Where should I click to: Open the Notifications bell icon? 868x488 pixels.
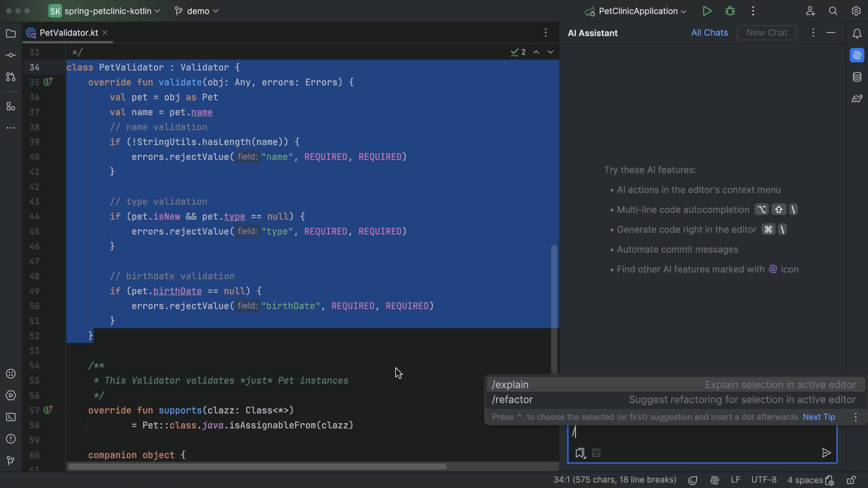[x=857, y=33]
